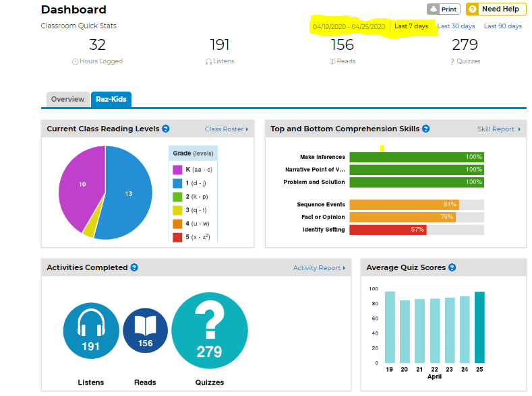
Task: Click the Identify Setting 57% bar
Action: coord(388,230)
